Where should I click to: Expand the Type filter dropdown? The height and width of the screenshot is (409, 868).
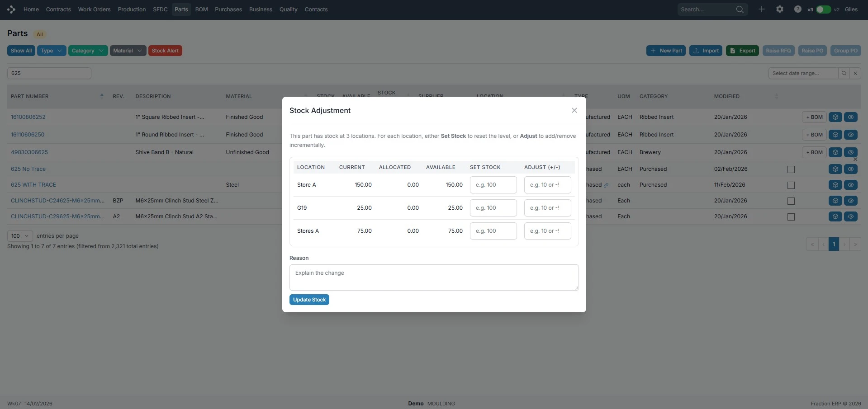click(x=52, y=51)
